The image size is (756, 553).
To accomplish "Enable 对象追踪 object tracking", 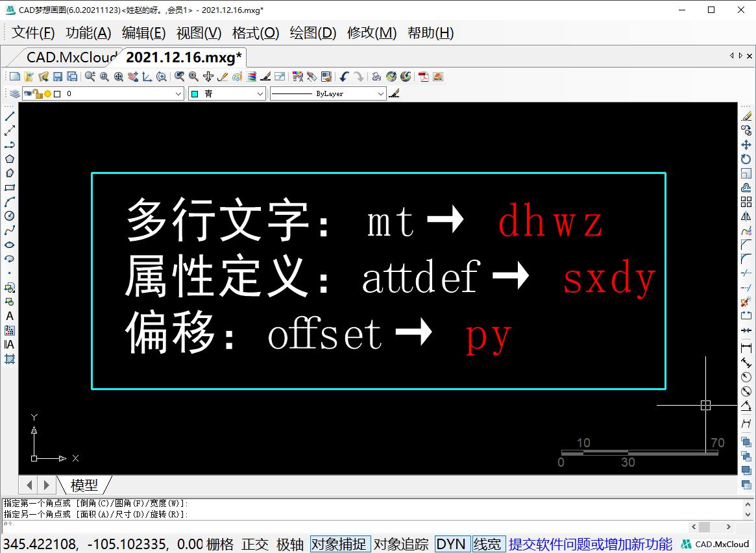I will 400,544.
